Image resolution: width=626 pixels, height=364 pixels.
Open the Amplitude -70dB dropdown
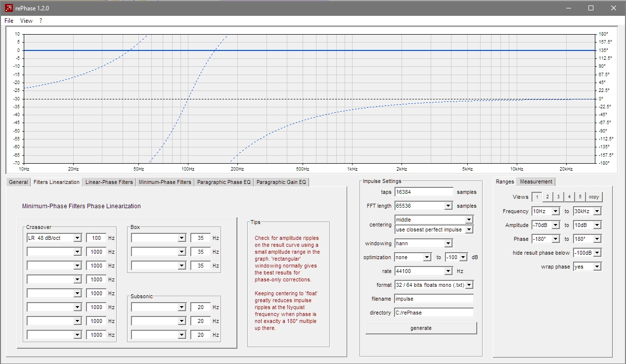point(546,225)
